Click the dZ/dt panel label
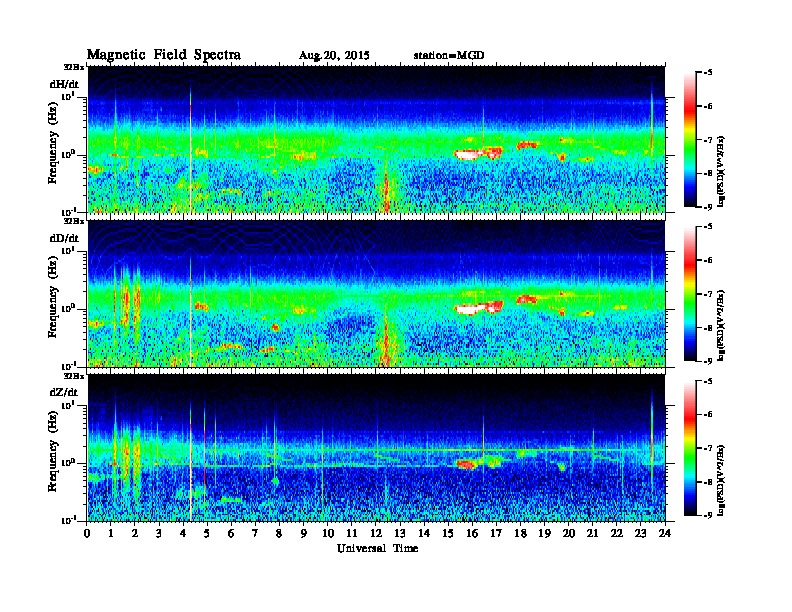Image resolution: width=792 pixels, height=612 pixels. [64, 392]
